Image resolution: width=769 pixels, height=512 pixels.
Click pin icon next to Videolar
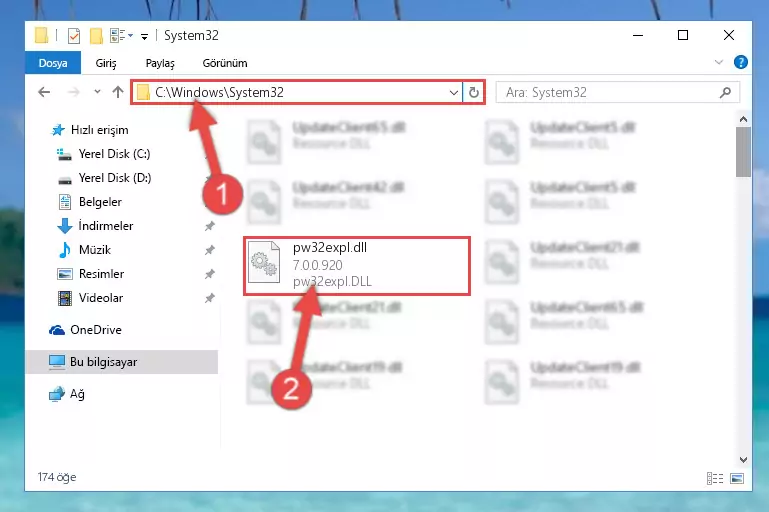pyautogui.click(x=209, y=298)
